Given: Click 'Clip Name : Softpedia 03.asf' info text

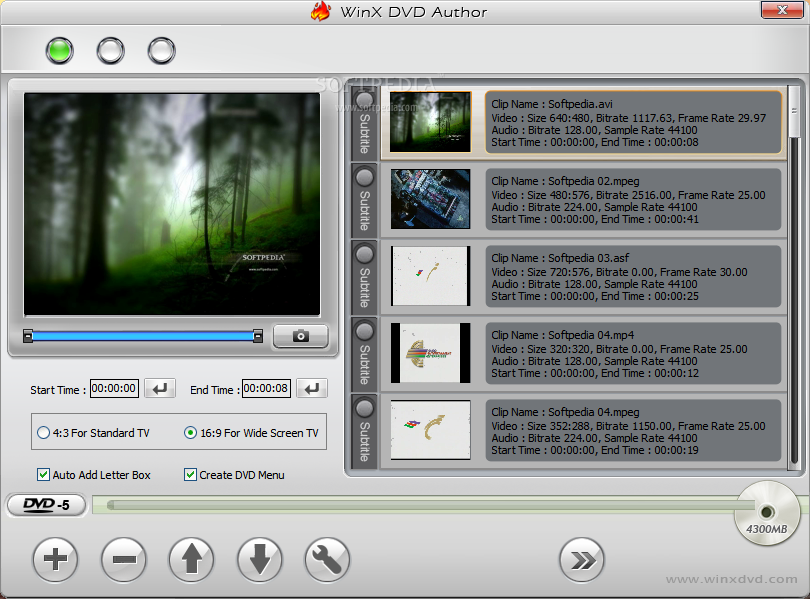Looking at the screenshot, I should pyautogui.click(x=560, y=258).
